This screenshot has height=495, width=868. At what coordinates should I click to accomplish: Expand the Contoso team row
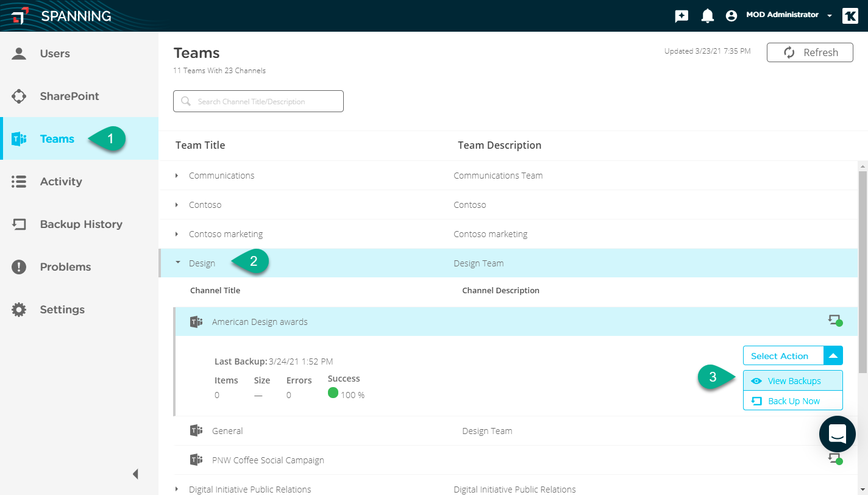[177, 205]
